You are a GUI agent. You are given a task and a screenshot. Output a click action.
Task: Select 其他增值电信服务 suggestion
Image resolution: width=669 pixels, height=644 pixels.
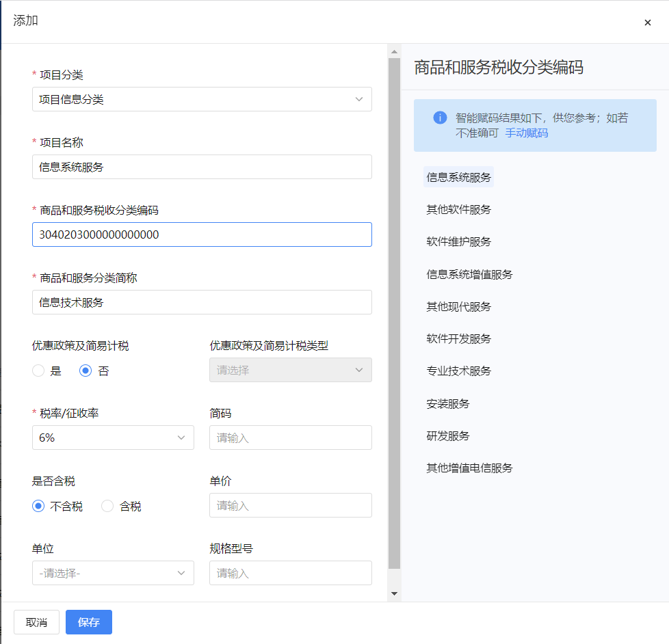coord(469,468)
